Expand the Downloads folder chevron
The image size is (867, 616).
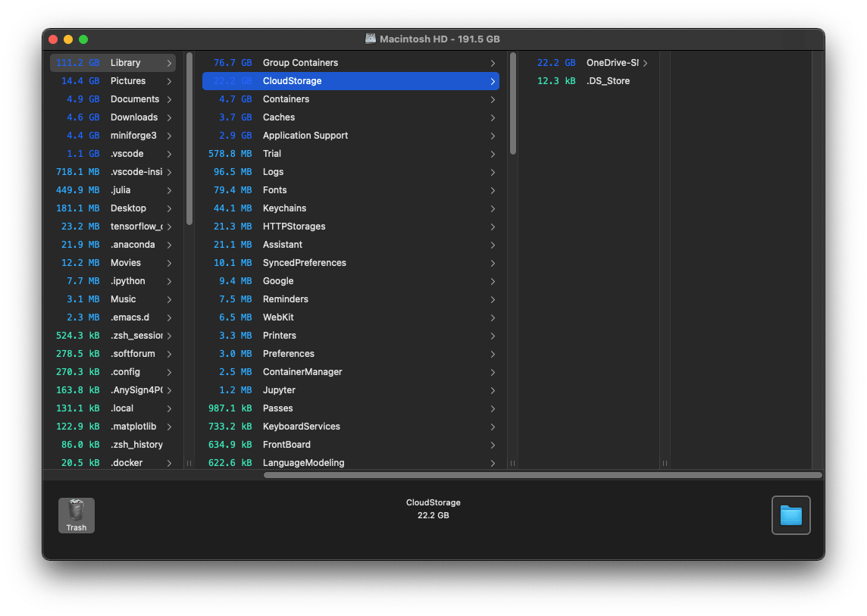click(169, 117)
